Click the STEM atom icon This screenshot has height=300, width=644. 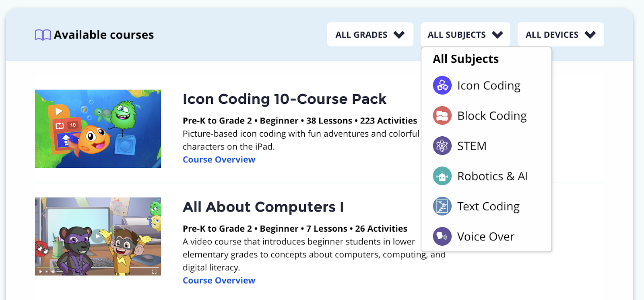pos(442,146)
